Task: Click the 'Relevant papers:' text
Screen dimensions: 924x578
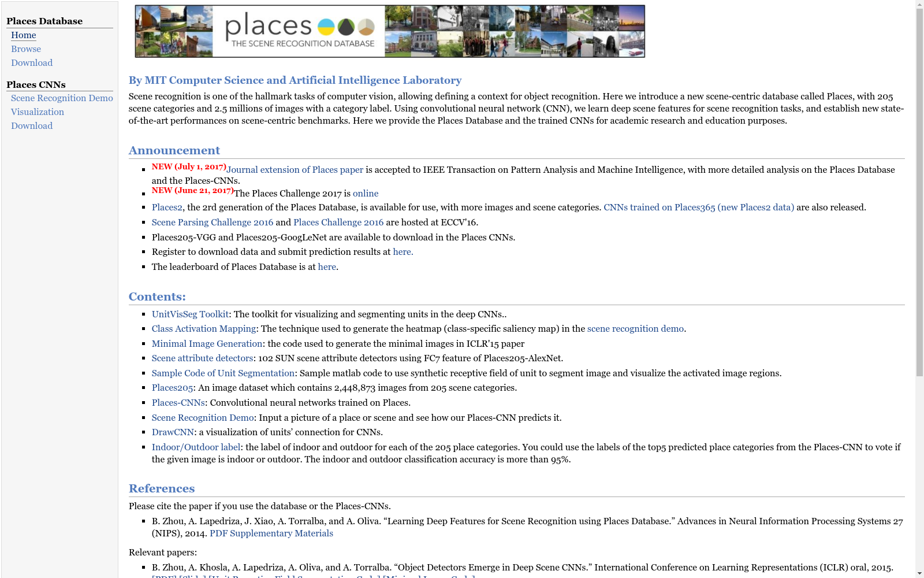Action: [163, 553]
